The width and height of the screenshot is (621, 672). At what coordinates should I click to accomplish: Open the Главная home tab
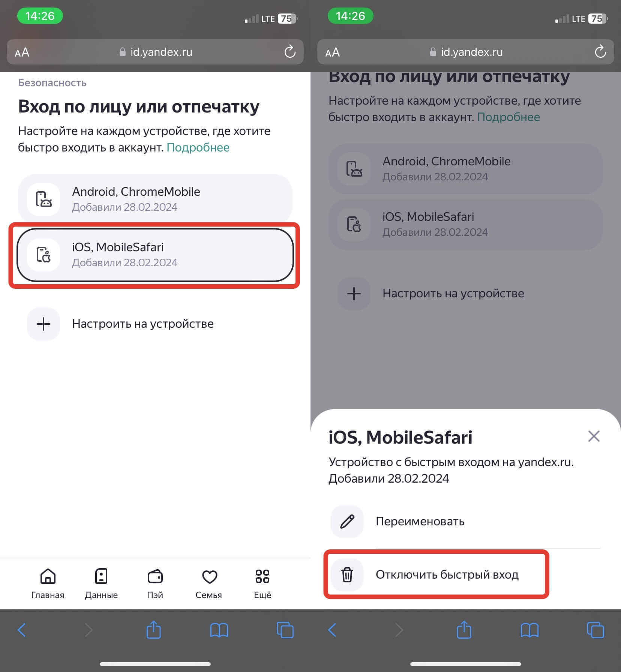click(x=48, y=583)
